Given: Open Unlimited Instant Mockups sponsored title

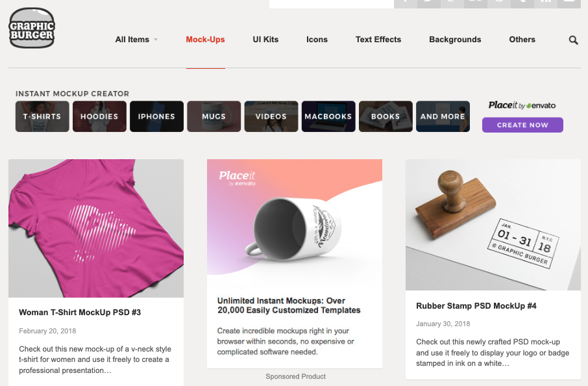Looking at the screenshot, I should [289, 305].
